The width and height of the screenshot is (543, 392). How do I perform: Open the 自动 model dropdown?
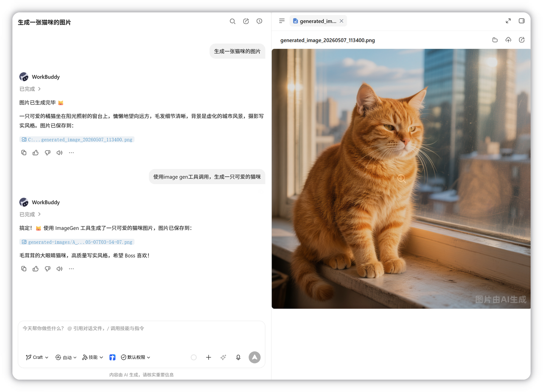pyautogui.click(x=66, y=357)
